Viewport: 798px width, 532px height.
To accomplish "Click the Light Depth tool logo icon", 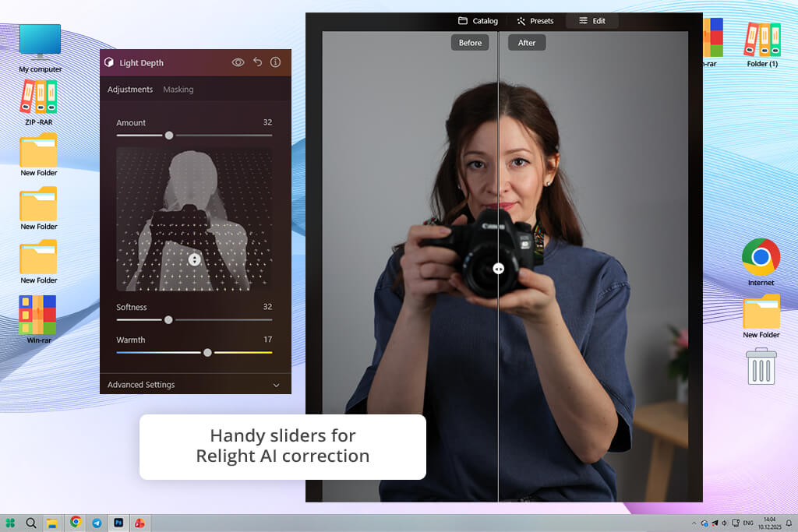I will 109,62.
